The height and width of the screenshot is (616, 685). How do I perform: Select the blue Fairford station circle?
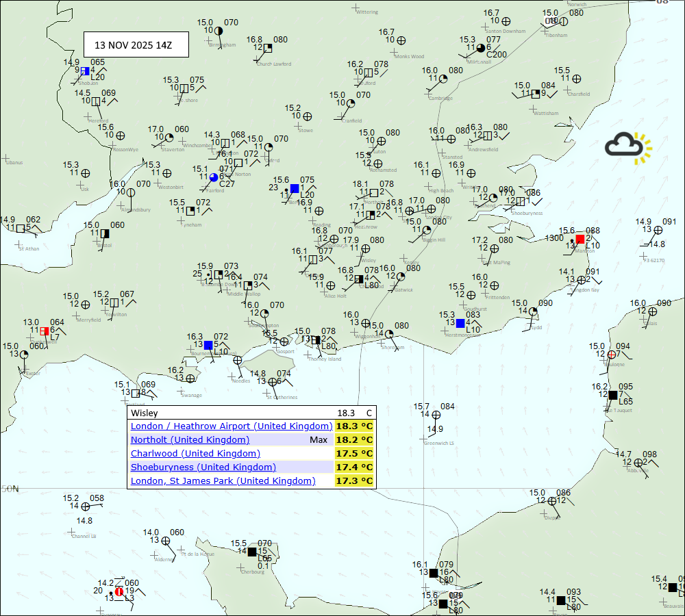tap(214, 177)
